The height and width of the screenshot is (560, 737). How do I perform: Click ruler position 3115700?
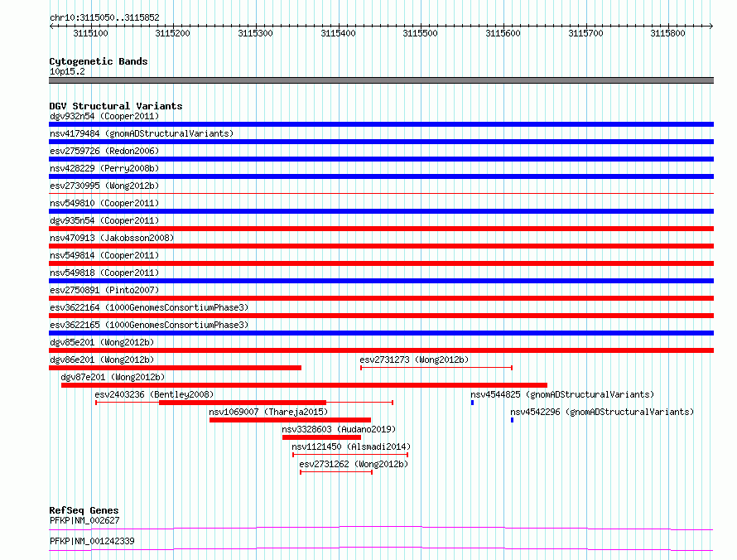point(585,33)
